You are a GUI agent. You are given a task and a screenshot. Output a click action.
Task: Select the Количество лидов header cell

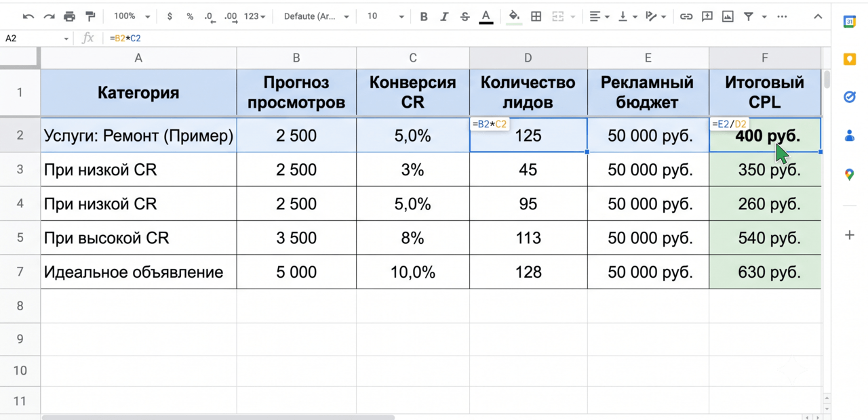point(528,93)
